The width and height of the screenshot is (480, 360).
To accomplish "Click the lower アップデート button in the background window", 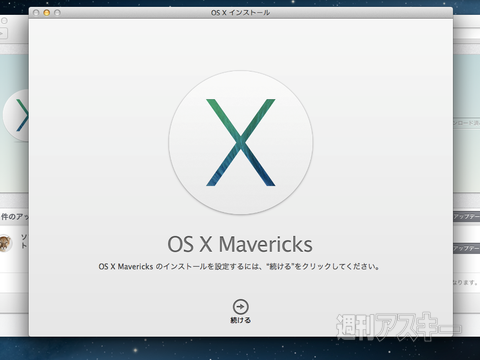I will coord(466,249).
